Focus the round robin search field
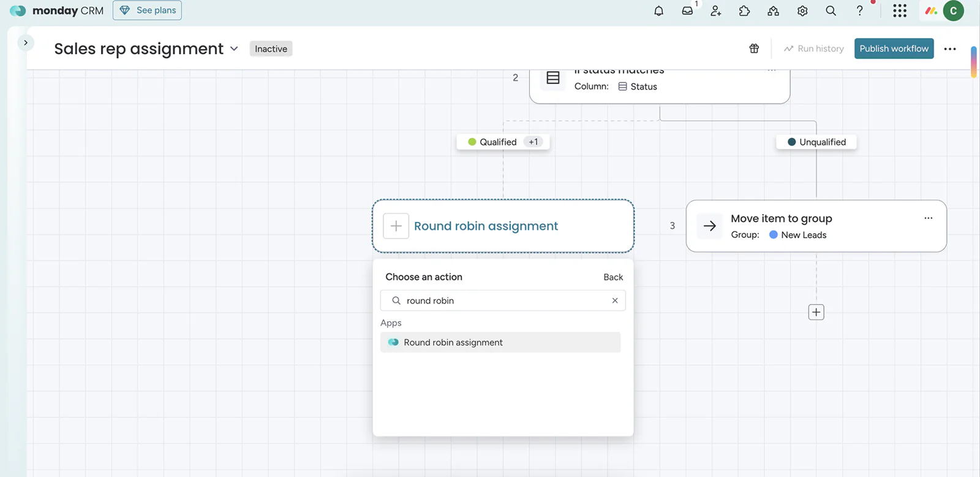 click(x=503, y=300)
